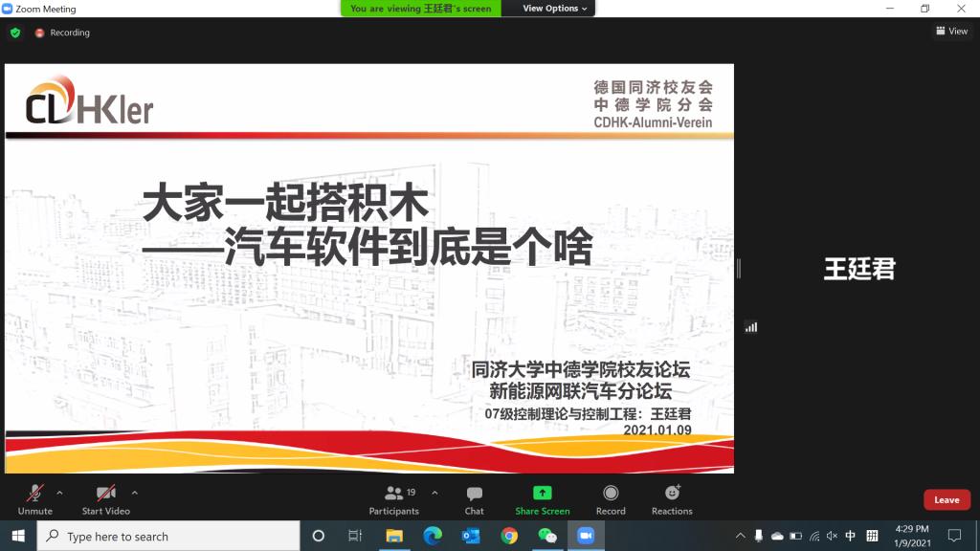Screen dimensions: 980x551
Task: Click the OneDrive cloud tray icon
Action: point(777,536)
